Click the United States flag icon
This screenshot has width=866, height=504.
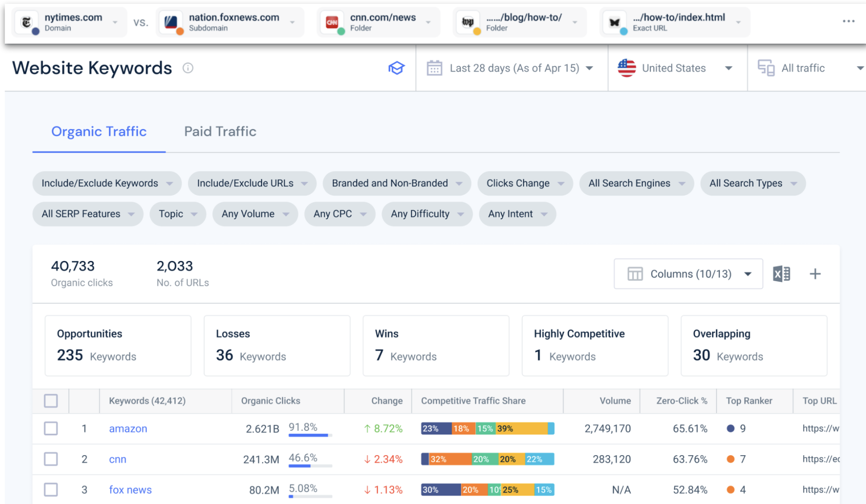[x=626, y=68]
